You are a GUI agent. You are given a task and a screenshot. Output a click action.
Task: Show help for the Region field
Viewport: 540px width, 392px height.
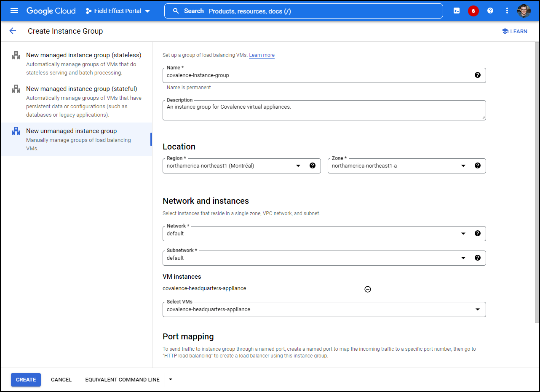click(x=313, y=165)
